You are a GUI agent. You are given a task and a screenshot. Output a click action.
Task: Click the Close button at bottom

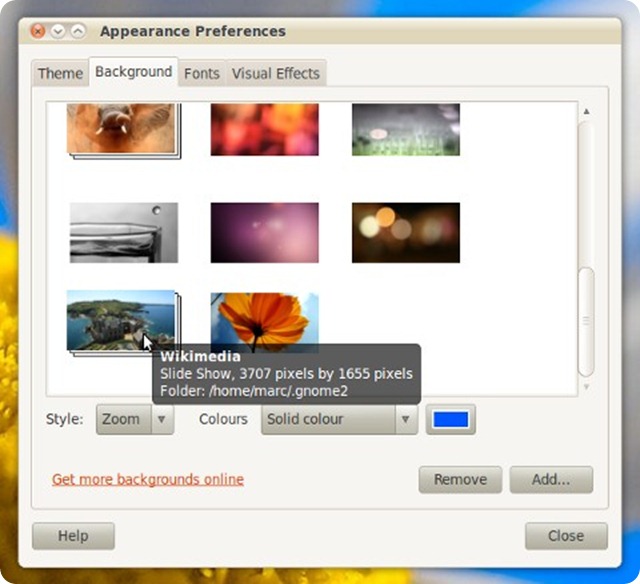click(x=566, y=536)
